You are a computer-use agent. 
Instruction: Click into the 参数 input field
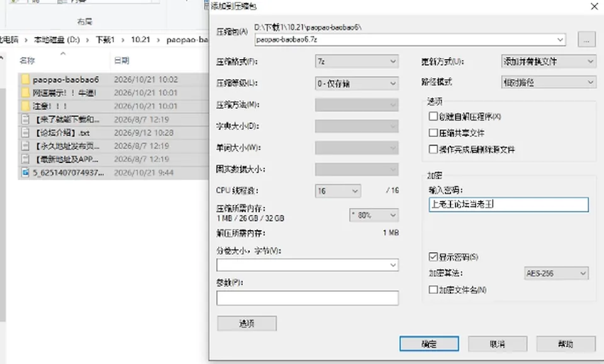click(x=308, y=298)
